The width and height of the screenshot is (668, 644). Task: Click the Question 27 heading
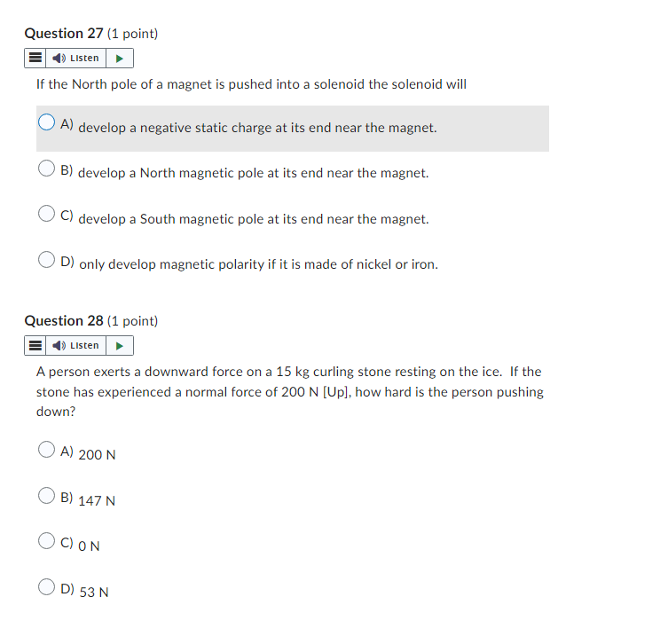(x=64, y=34)
